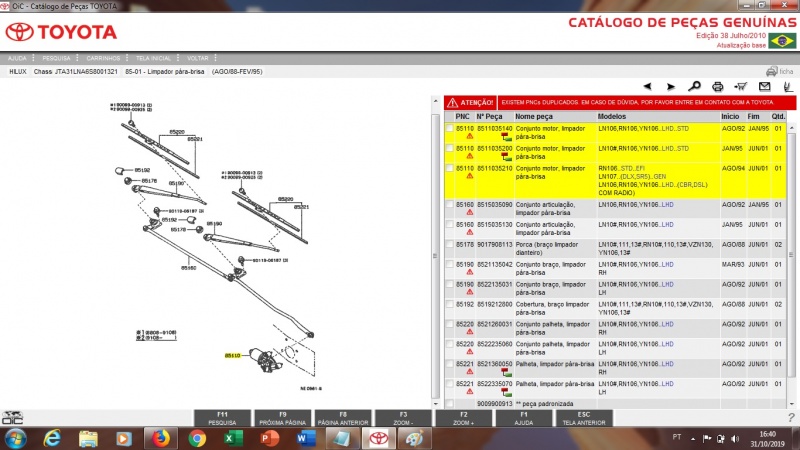
Task: Open Word from the taskbar
Action: (x=306, y=438)
